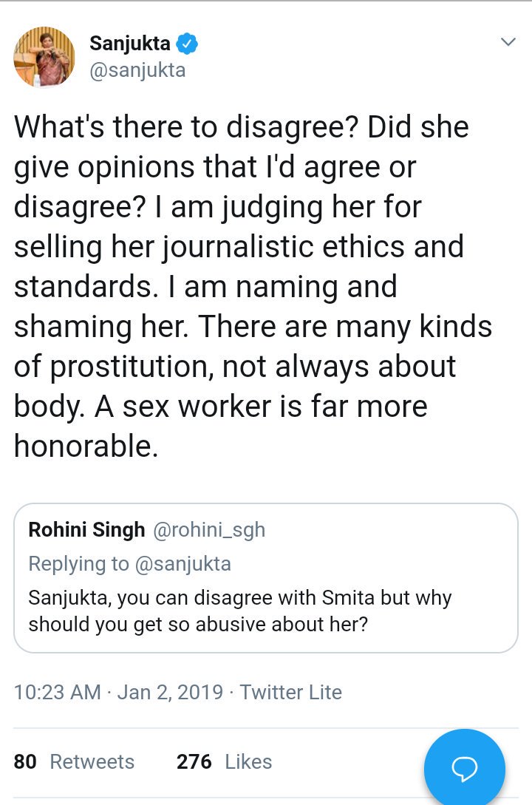532x805 pixels.
Task: Click the "should you get so abusive" line
Action: (x=198, y=624)
